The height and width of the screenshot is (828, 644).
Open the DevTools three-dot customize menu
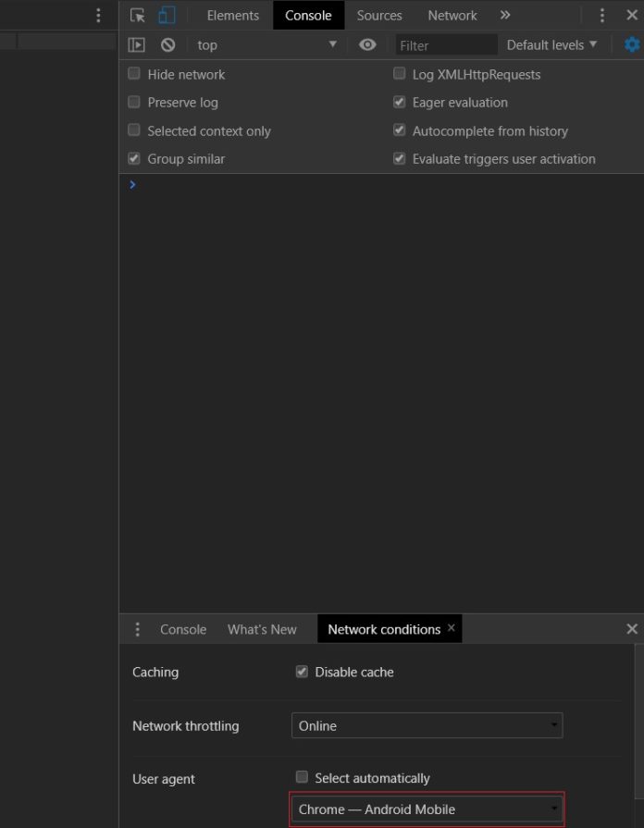click(x=602, y=16)
